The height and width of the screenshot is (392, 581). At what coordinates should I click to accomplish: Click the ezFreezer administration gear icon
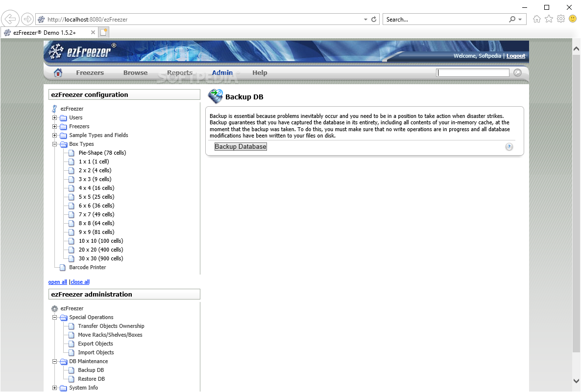[54, 308]
